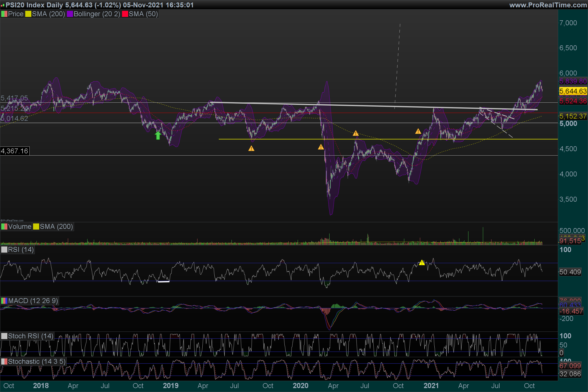Click the orange warning triangle near the late-2020 rally
This screenshot has height=392, width=588.
418,131
